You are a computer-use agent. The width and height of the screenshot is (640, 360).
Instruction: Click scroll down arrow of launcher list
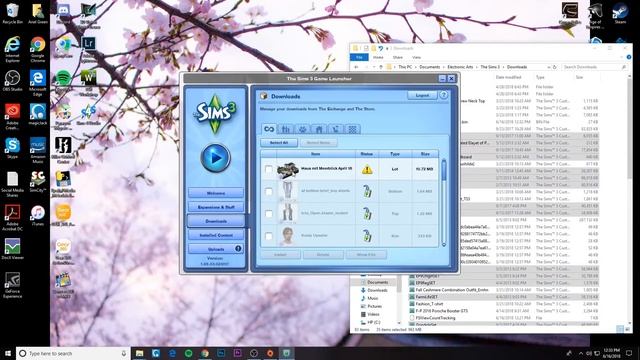coord(444,244)
